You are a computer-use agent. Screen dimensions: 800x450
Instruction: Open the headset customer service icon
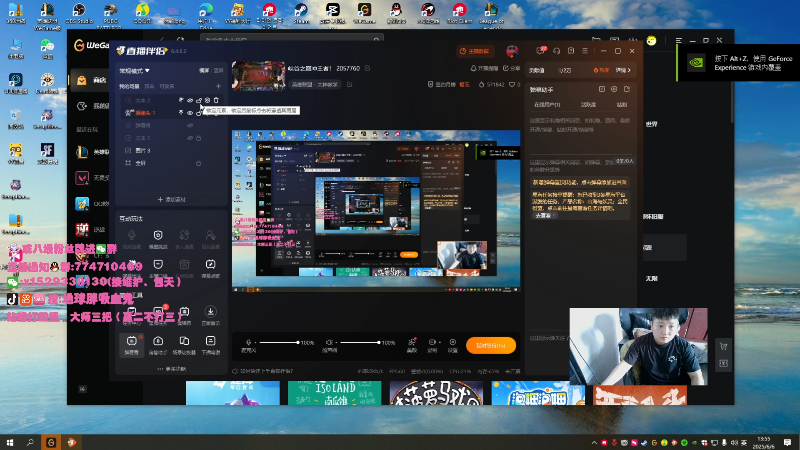pos(557,51)
